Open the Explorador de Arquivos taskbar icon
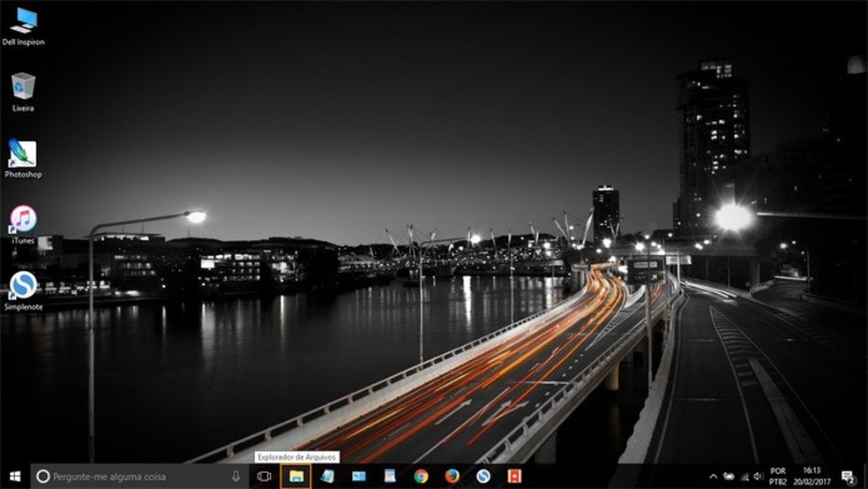868x489 pixels. tap(296, 477)
